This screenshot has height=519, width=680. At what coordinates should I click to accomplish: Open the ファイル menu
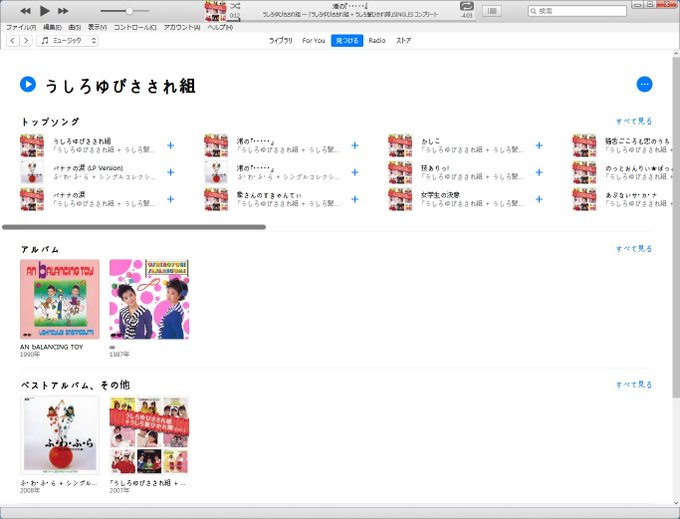[x=21, y=27]
